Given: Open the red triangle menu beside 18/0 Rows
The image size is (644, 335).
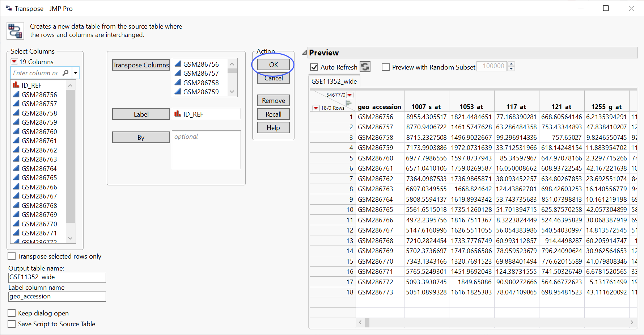Looking at the screenshot, I should [316, 108].
